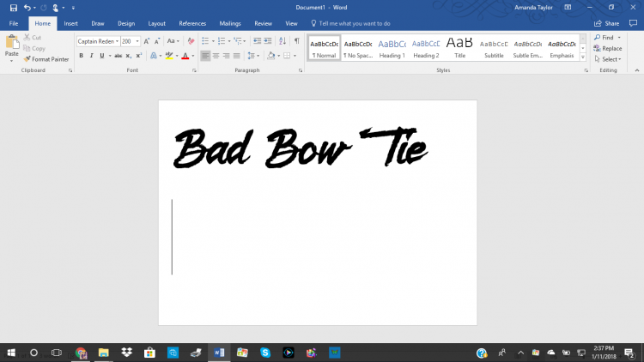Apply the yellow text highlight color
This screenshot has width=644, height=362.
169,56
